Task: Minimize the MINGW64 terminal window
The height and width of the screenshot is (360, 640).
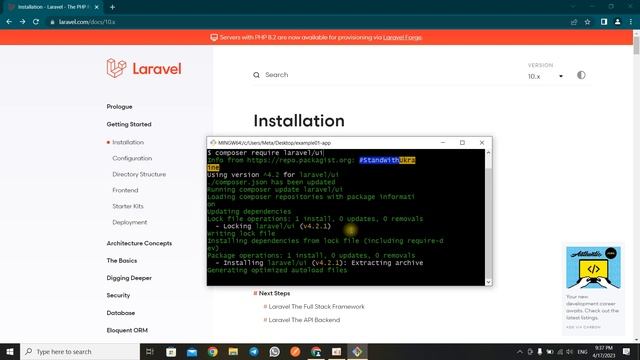Action: click(x=443, y=142)
